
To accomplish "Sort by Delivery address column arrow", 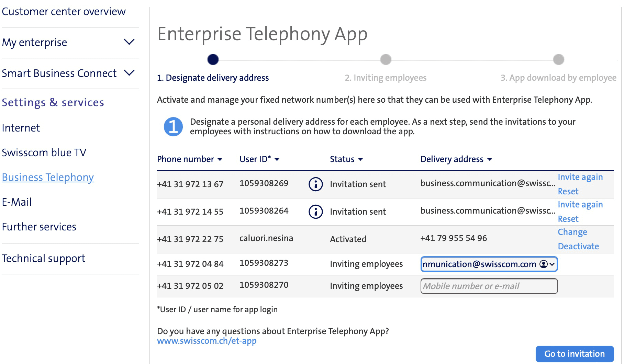I will (x=490, y=159).
